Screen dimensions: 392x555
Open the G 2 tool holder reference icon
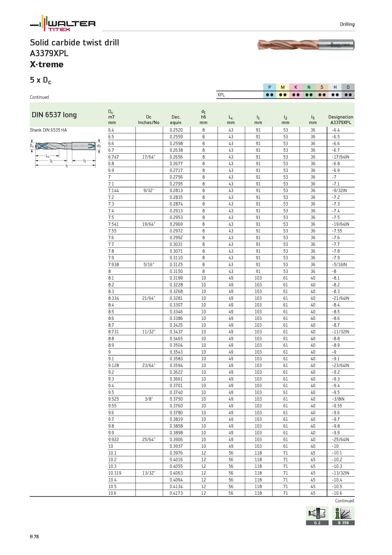click(x=317, y=516)
